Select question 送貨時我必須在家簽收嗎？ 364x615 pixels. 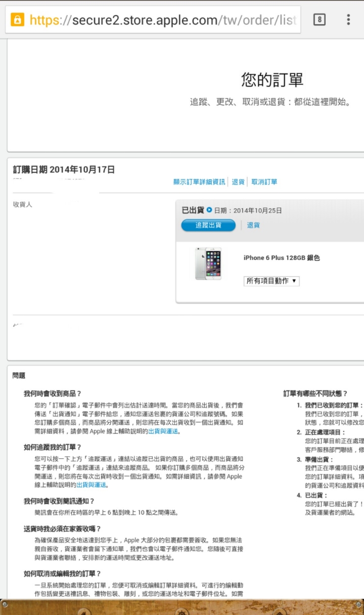click(62, 529)
